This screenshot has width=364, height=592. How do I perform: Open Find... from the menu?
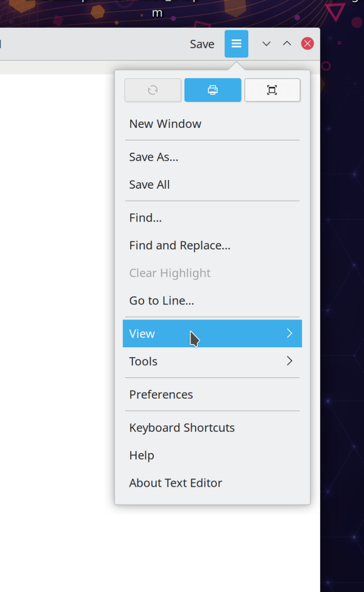[145, 218]
